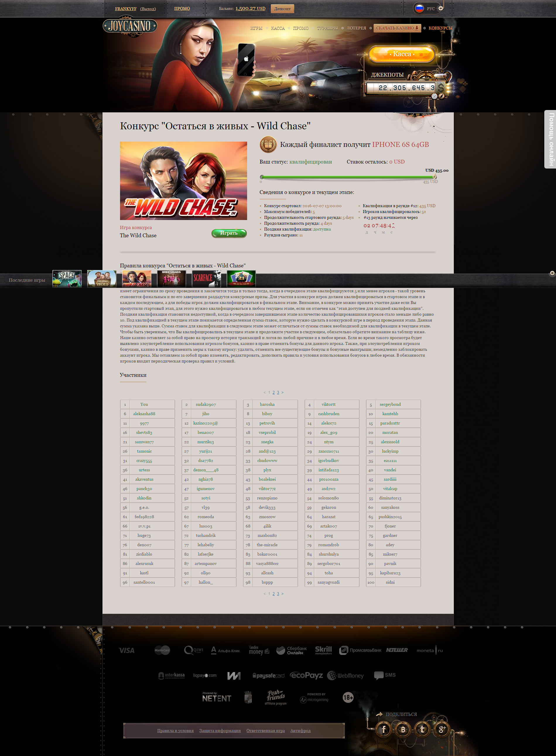Open the ЛОТЕРЕЯ menu item

(x=356, y=28)
